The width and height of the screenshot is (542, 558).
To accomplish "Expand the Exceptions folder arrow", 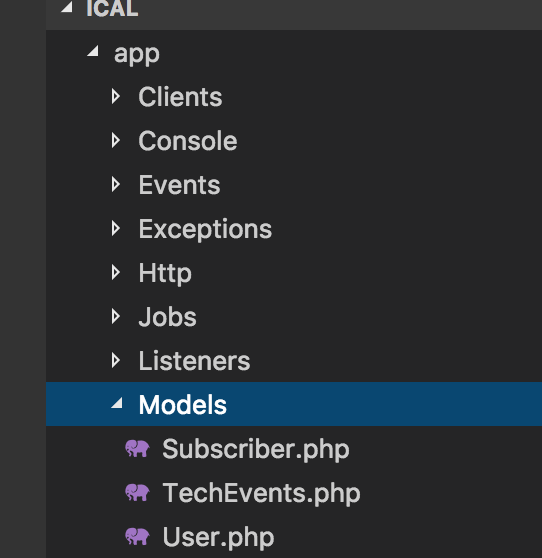I will (115, 228).
